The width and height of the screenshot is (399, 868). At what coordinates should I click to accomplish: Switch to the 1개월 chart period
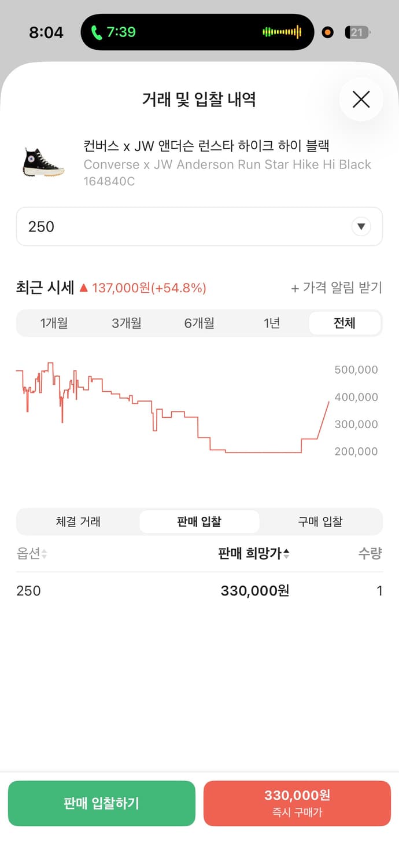tap(55, 323)
